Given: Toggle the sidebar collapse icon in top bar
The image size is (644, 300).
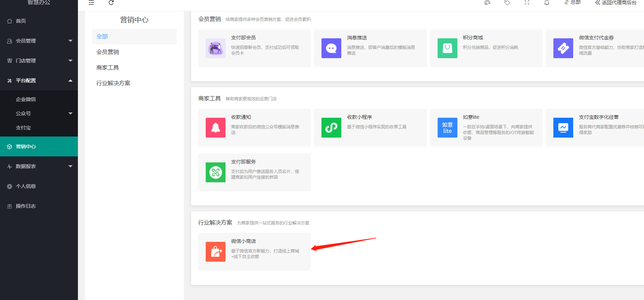Looking at the screenshot, I should [x=91, y=2].
